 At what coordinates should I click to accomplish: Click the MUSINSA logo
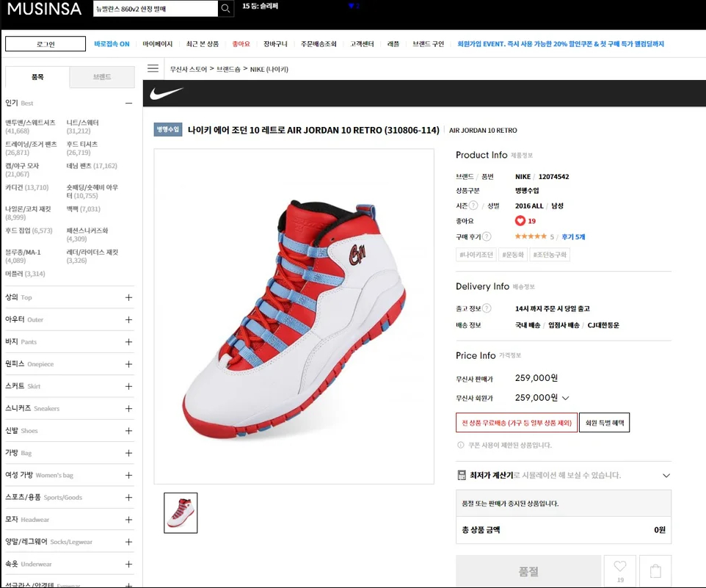(x=44, y=9)
